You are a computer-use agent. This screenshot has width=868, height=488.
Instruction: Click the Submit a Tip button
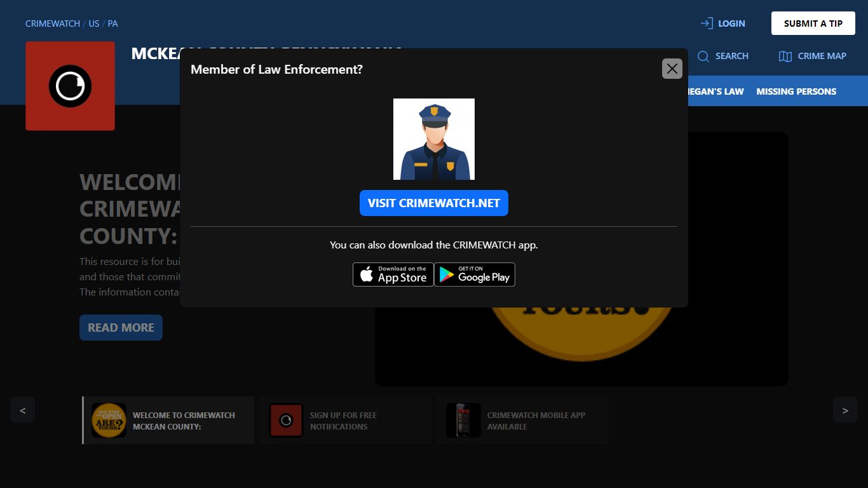(813, 24)
